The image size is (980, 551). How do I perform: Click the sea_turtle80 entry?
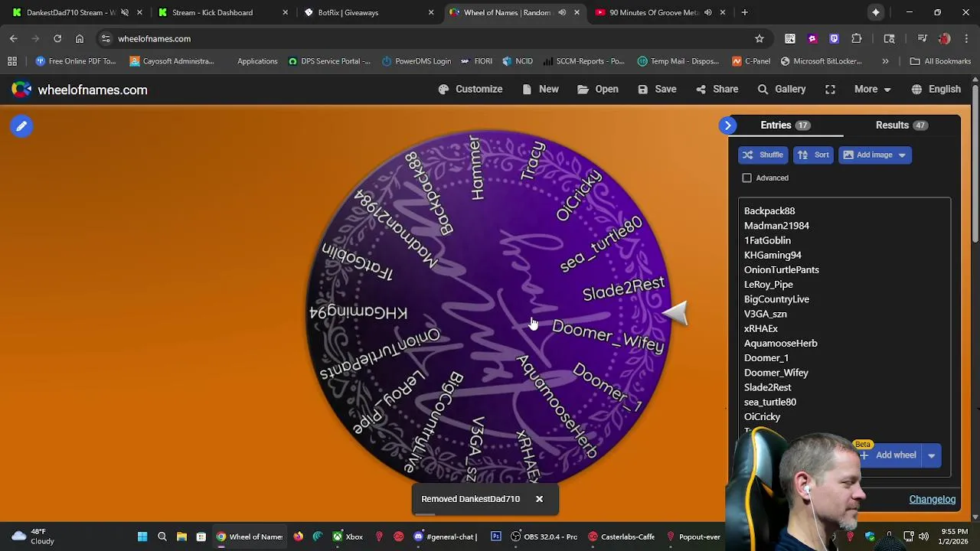[770, 402]
